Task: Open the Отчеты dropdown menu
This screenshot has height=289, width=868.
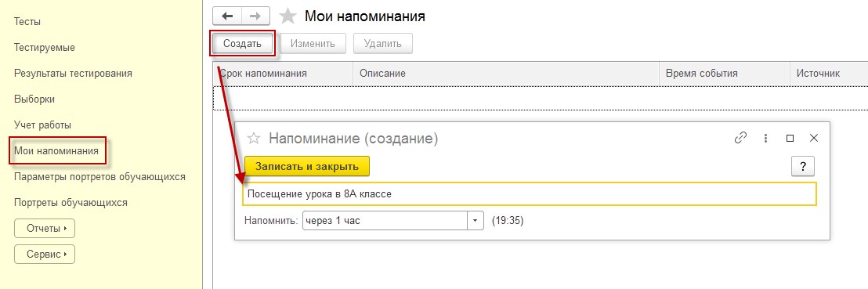Action: tap(45, 228)
